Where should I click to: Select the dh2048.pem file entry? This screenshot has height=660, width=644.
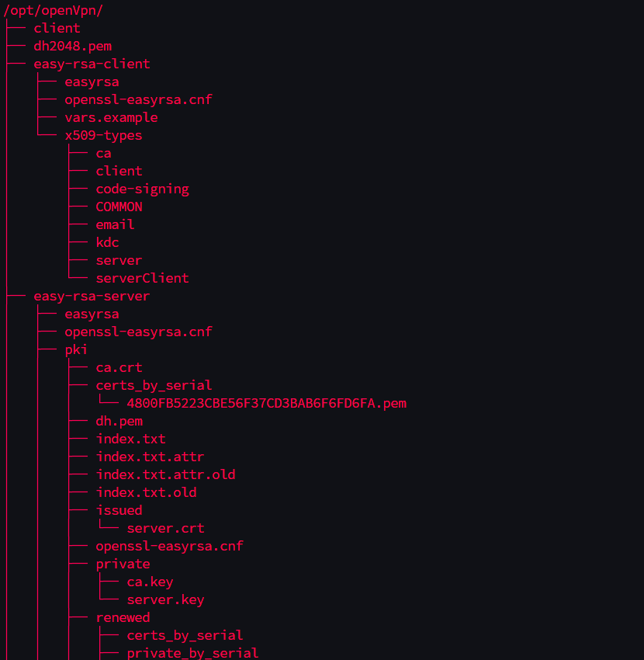click(x=73, y=46)
